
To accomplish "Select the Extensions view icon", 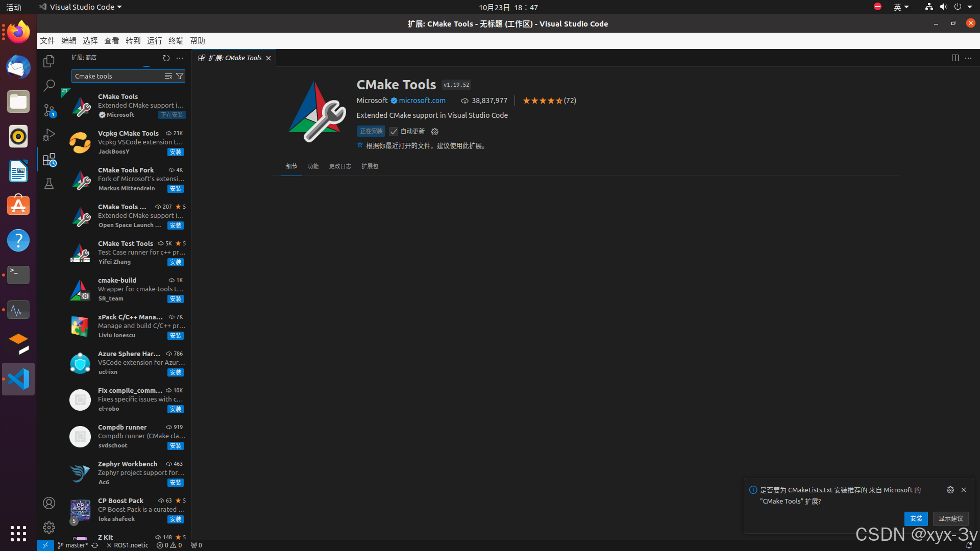I will click(49, 160).
